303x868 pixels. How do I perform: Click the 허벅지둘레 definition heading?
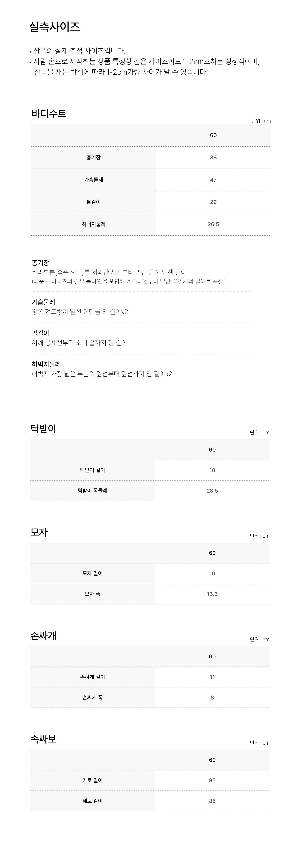point(46,364)
